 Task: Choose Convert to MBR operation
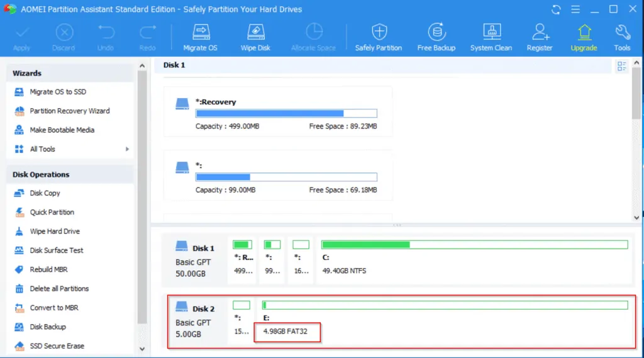pos(55,308)
